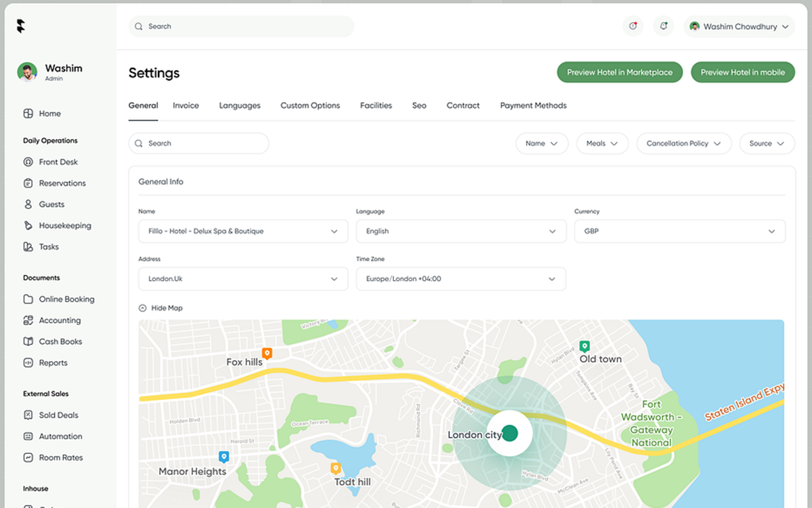This screenshot has height=508, width=812.
Task: Click into the settings search field
Action: pos(199,144)
